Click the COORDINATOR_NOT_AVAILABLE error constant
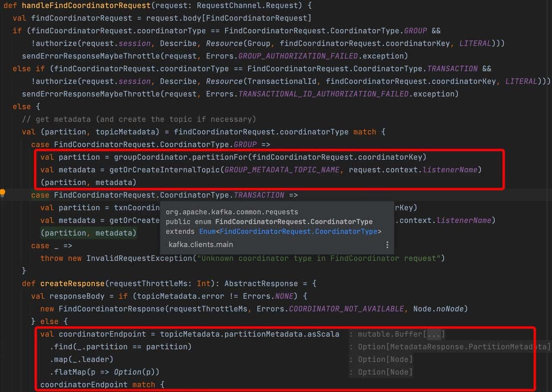The height and width of the screenshot is (392, 552). click(x=346, y=309)
